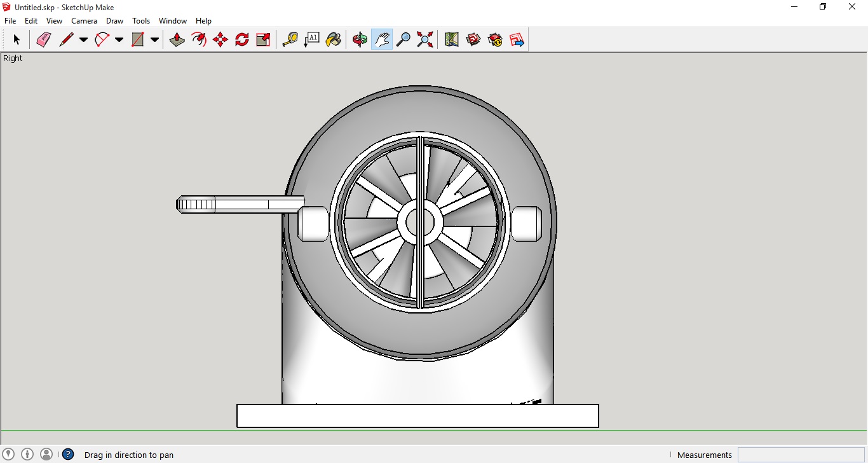The width and height of the screenshot is (868, 463).
Task: Activate the Paint Bucket tool
Action: pos(333,39)
